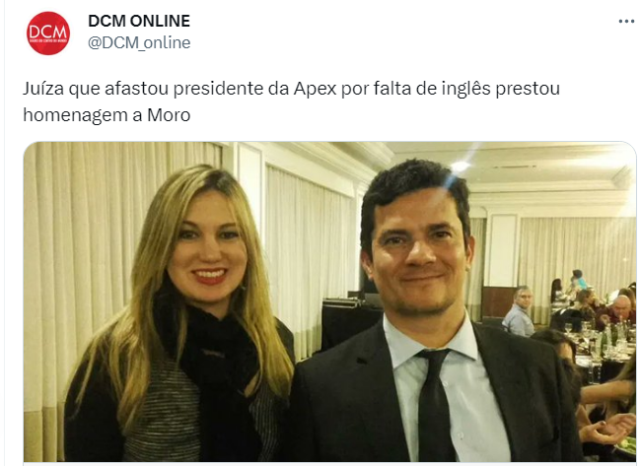The height and width of the screenshot is (466, 640).
Task: Click the word 'Apex' in the tweet
Action: pyautogui.click(x=315, y=89)
